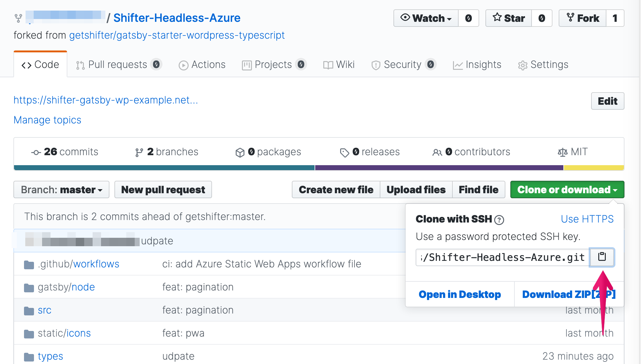Viewport: 641px width, 364px height.
Task: Open the Branch: master selector
Action: tap(61, 189)
